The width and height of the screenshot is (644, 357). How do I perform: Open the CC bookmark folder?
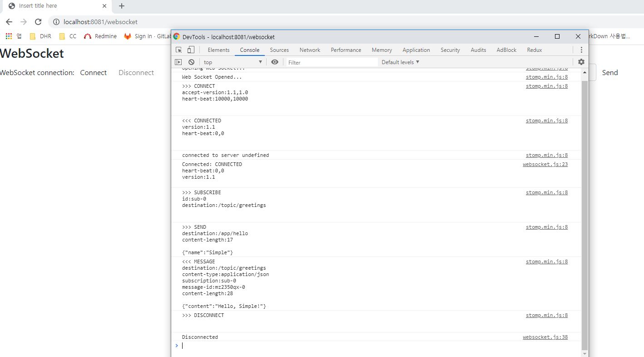[68, 36]
